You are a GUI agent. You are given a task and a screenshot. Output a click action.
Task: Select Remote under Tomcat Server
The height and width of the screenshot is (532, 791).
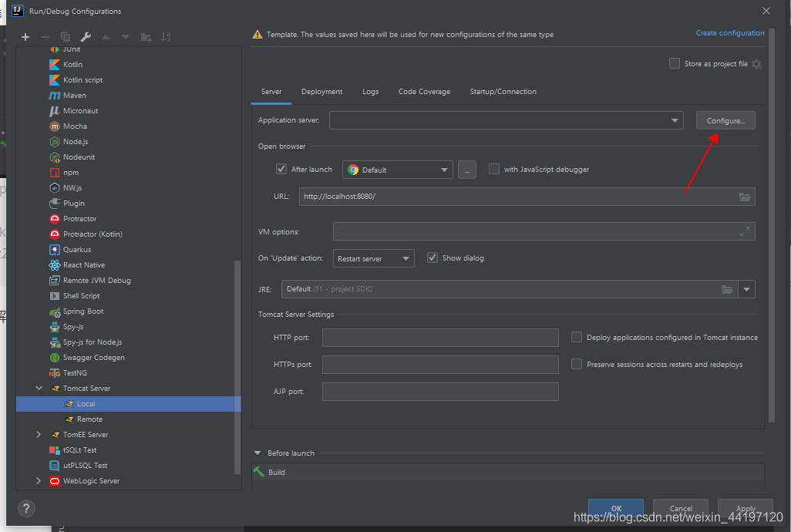click(x=89, y=419)
